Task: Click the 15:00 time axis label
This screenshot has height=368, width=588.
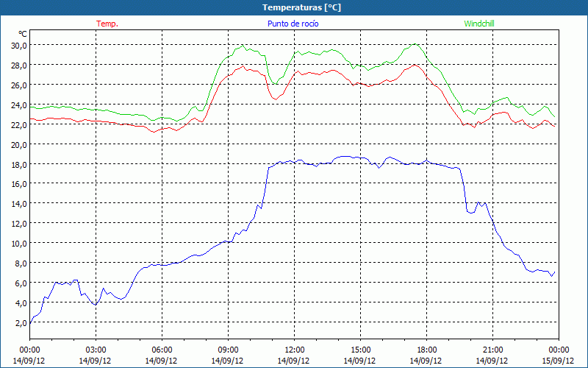Action: (360, 350)
